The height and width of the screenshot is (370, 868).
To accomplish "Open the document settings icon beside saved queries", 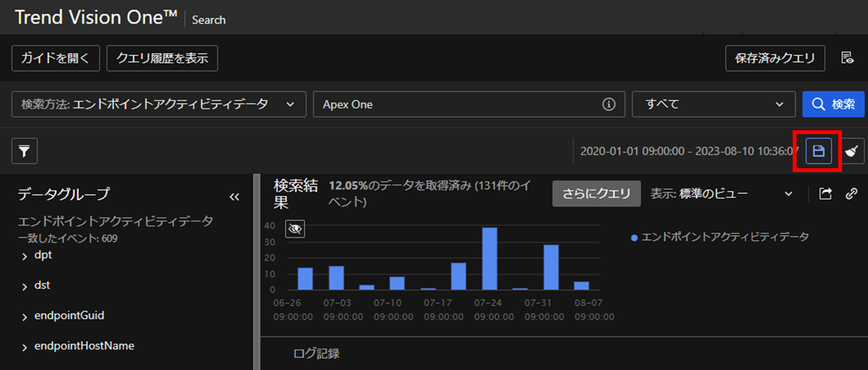I will pyautogui.click(x=847, y=58).
